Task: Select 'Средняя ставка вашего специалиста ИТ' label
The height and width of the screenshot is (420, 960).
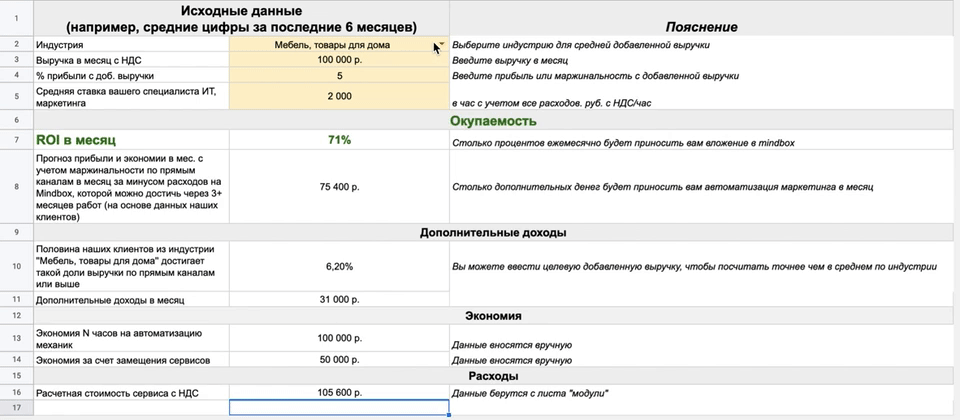Action: [x=132, y=97]
